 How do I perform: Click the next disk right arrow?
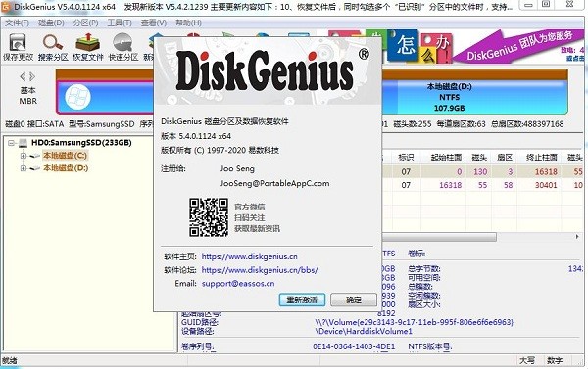coord(32,76)
